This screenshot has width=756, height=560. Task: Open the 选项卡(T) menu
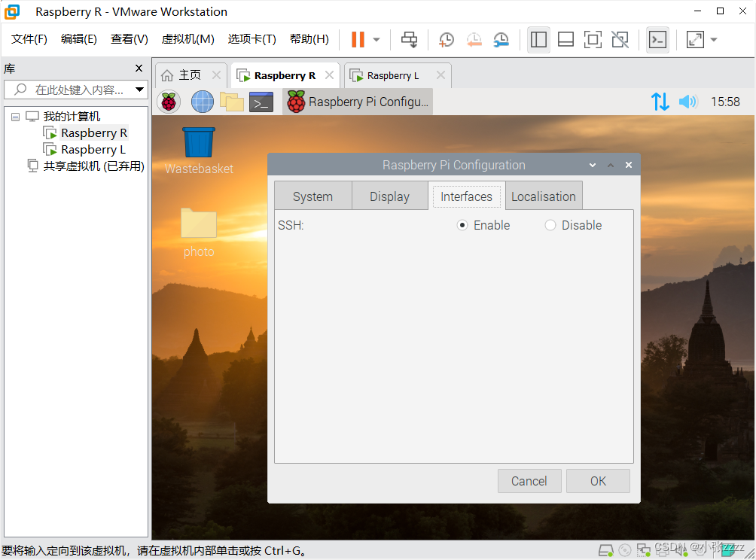(251, 39)
